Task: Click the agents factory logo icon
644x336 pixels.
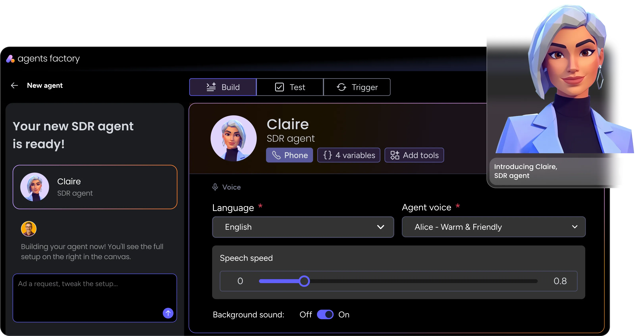Action: click(x=10, y=59)
